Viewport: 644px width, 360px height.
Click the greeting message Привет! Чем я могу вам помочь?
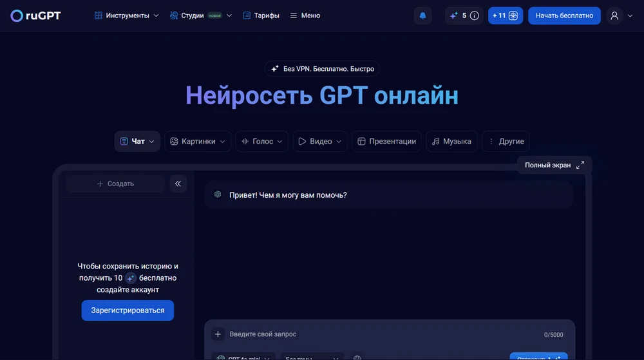[288, 195]
